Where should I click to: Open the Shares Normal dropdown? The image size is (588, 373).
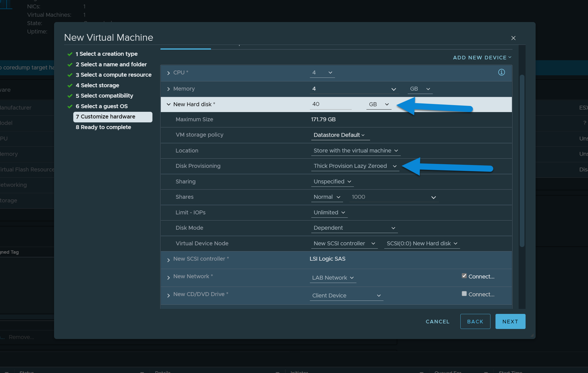pyautogui.click(x=327, y=197)
